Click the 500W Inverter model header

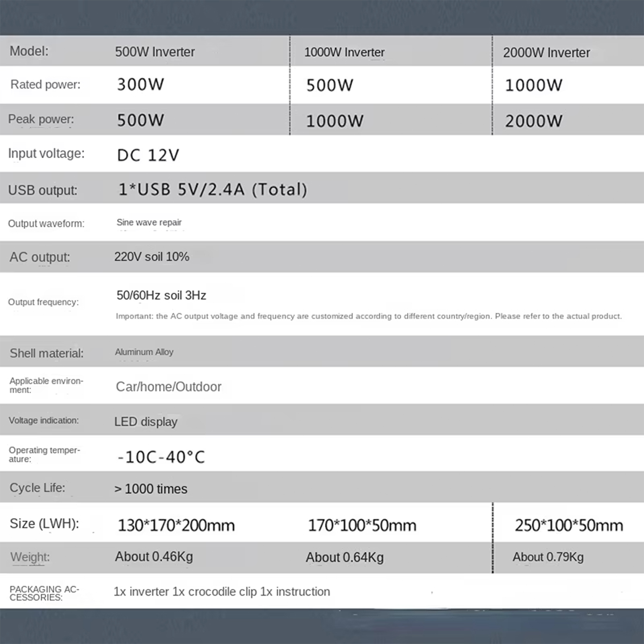(155, 52)
